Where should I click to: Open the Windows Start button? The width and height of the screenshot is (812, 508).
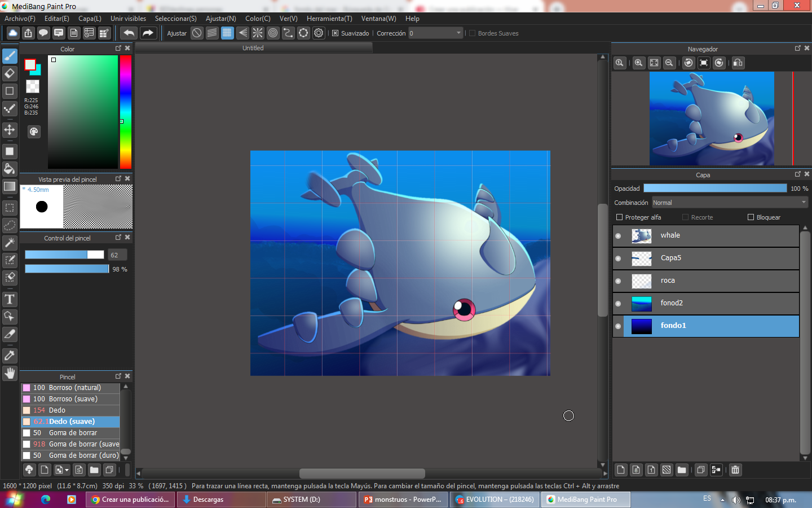click(x=14, y=500)
